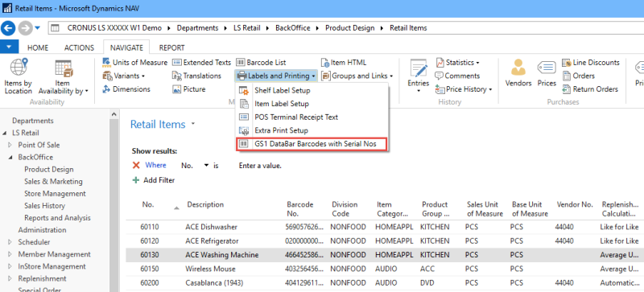Expand the Groups and Links dropdown
This screenshot has height=292, width=644.
[357, 76]
